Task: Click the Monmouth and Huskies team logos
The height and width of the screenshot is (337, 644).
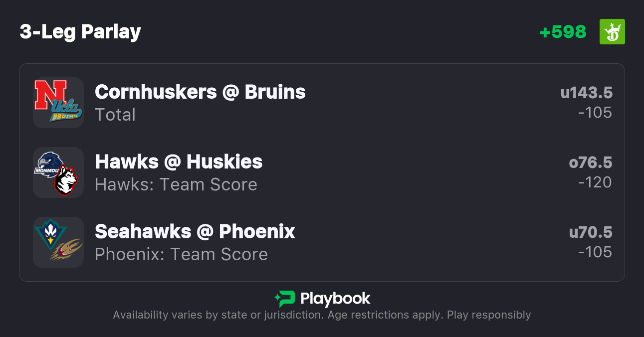Action: pyautogui.click(x=58, y=172)
